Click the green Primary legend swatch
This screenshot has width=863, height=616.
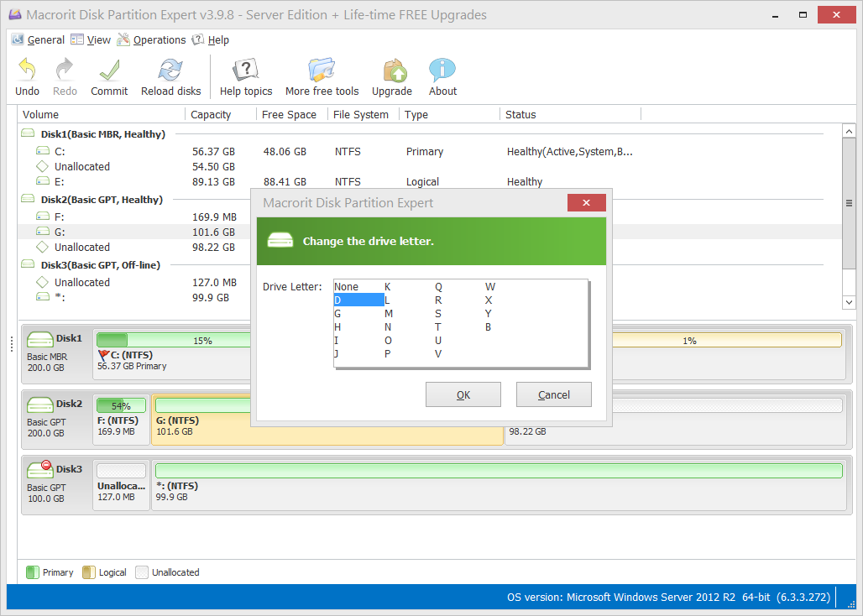[34, 572]
